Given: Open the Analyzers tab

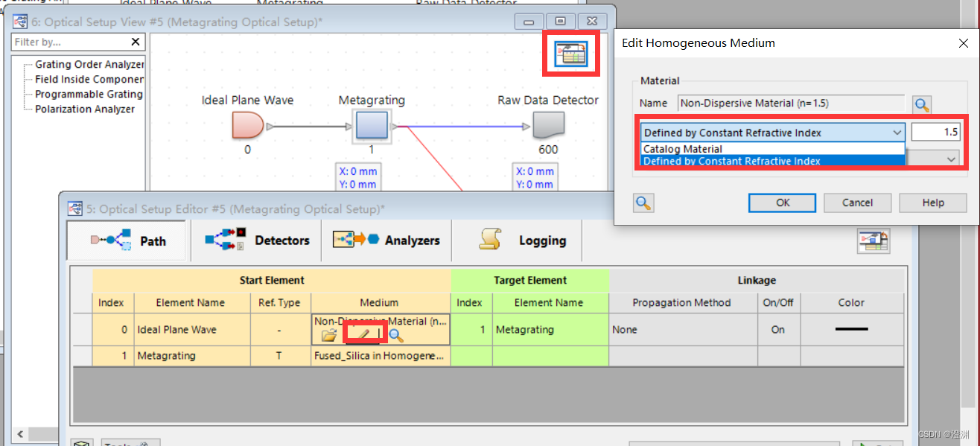Looking at the screenshot, I should tap(386, 240).
